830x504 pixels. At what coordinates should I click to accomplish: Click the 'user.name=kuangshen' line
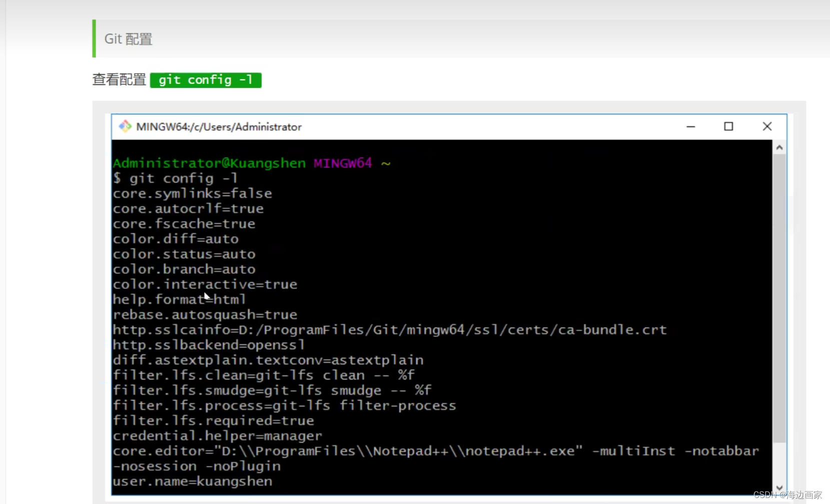coord(193,481)
